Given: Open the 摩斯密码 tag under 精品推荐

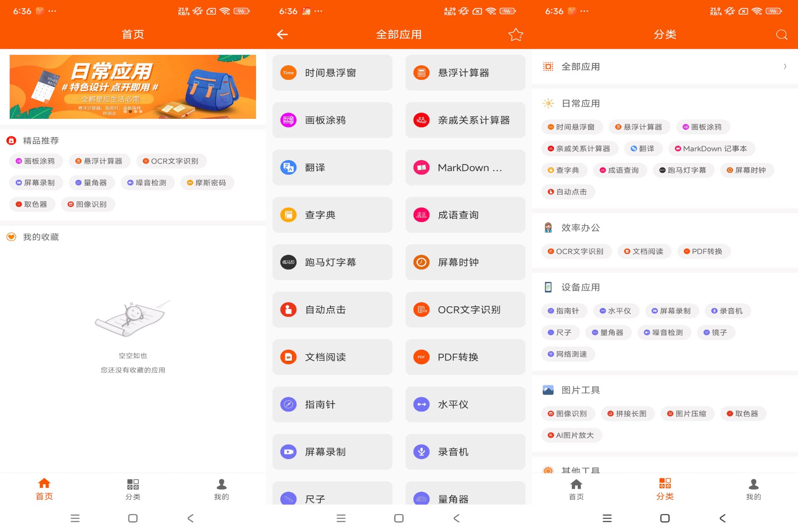Looking at the screenshot, I should [207, 182].
